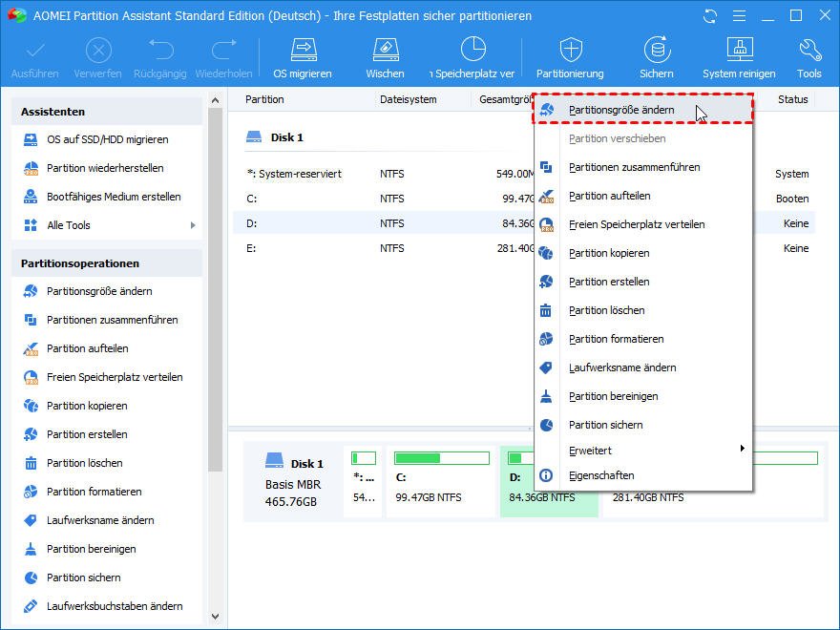
Task: Expand the Erweitert submenu in the context menu
Action: [x=644, y=451]
